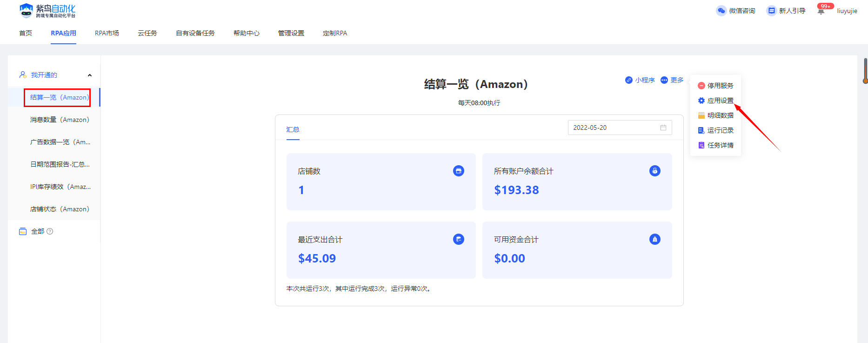Open the 云任务 tab
The width and height of the screenshot is (868, 343).
pos(147,33)
